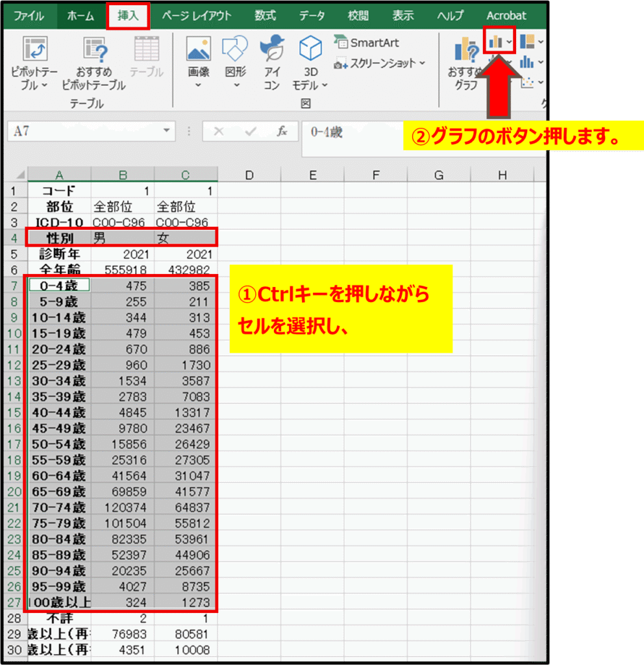Open the File (ファイル) menu
The width and height of the screenshot is (644, 665).
(29, 16)
